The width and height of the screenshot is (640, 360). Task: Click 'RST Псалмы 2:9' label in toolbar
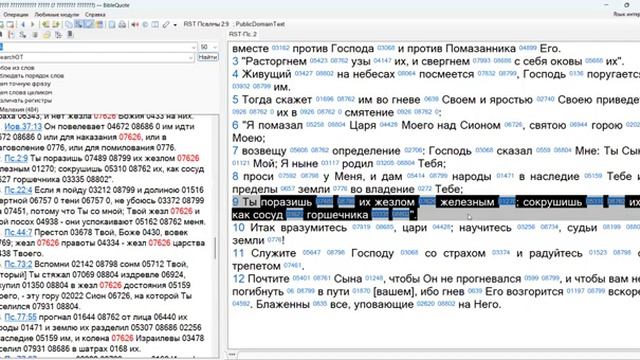coord(206,24)
